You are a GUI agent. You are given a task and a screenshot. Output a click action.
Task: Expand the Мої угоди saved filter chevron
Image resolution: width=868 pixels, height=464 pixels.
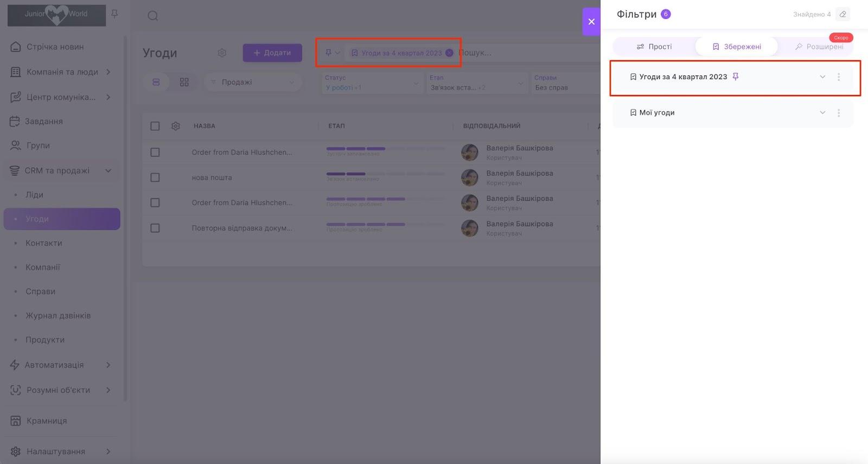pyautogui.click(x=822, y=113)
